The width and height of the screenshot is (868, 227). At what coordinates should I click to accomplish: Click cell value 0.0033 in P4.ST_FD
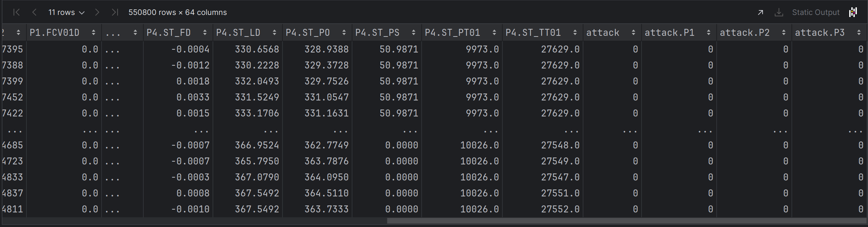pos(193,97)
